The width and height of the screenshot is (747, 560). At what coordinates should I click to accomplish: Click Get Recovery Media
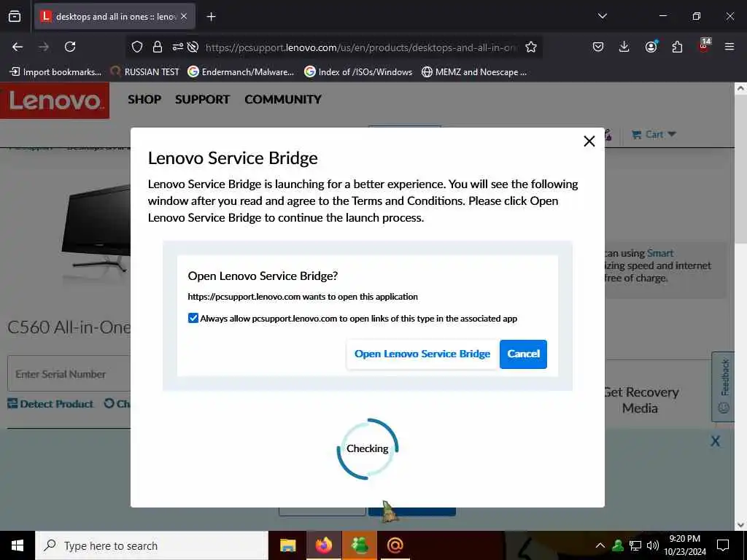pyautogui.click(x=640, y=400)
